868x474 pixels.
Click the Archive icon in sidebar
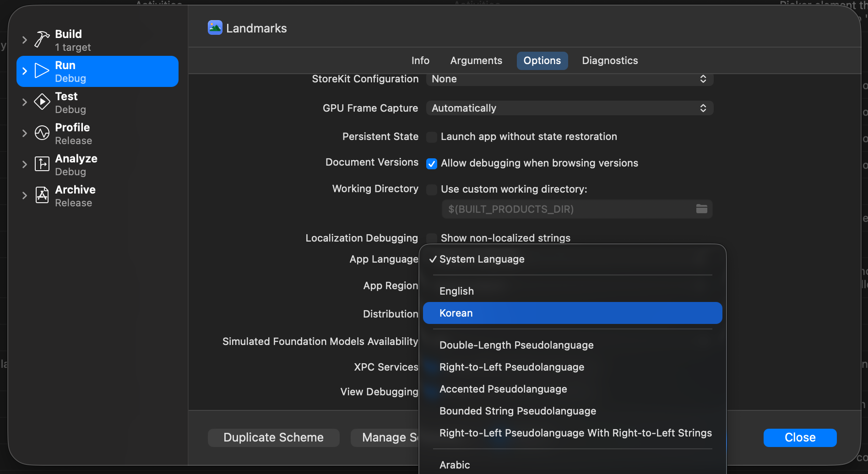pos(42,195)
